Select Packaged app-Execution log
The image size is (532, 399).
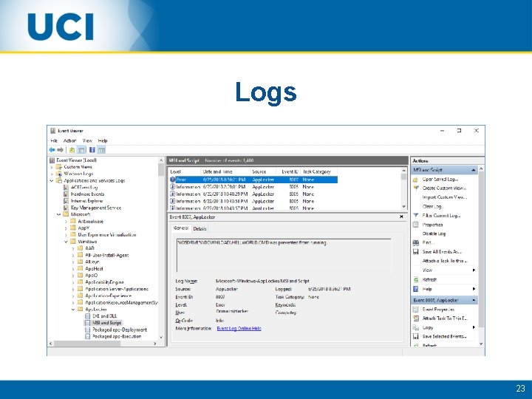click(x=113, y=337)
